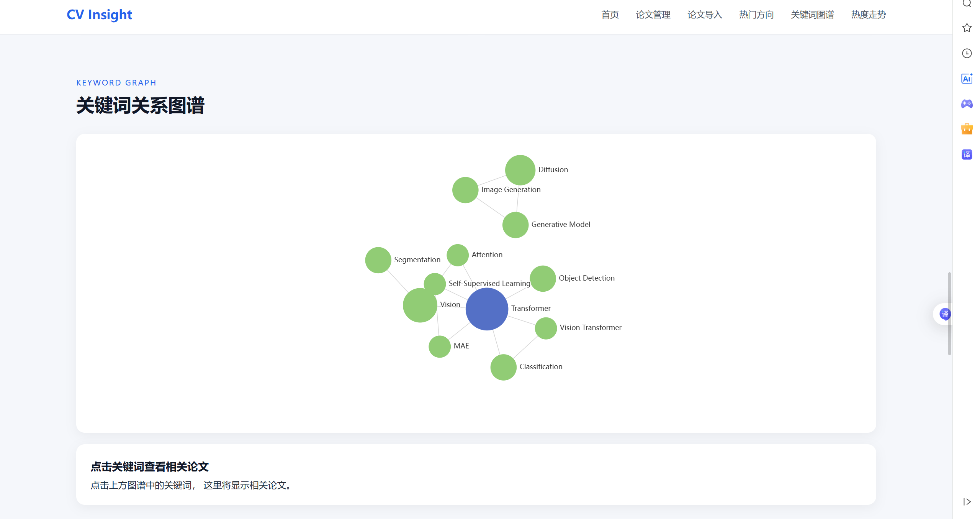
Task: Click the CV Insight logo link
Action: click(x=99, y=15)
